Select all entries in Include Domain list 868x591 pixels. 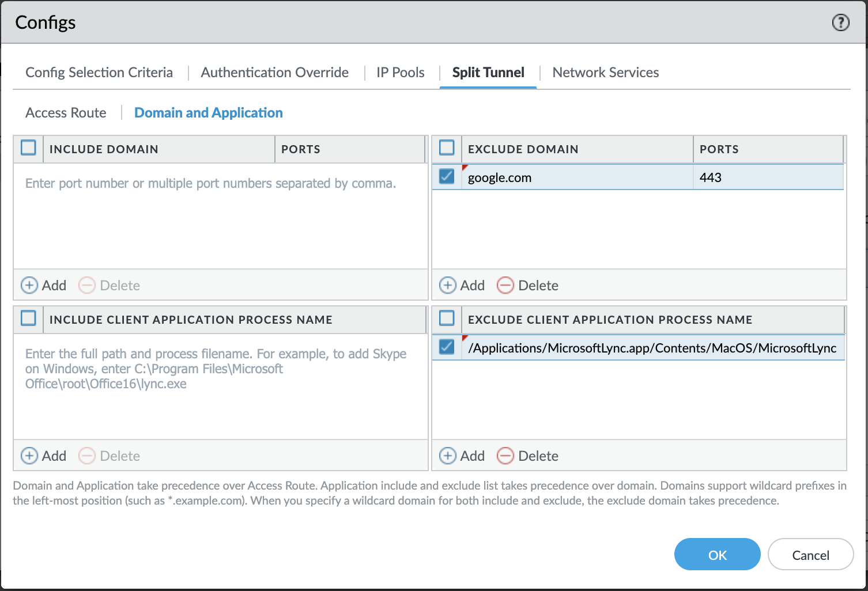click(28, 147)
